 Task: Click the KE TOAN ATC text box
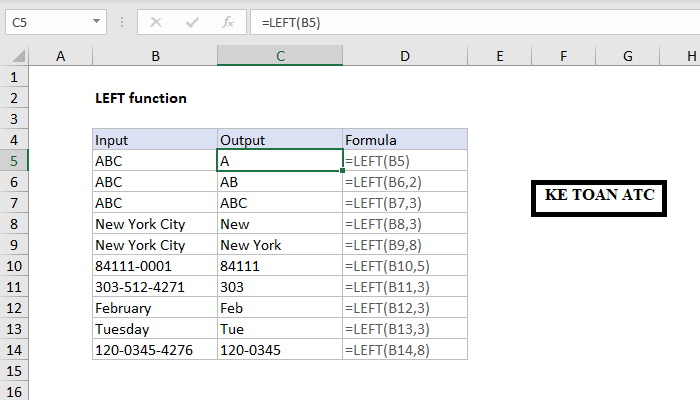600,196
